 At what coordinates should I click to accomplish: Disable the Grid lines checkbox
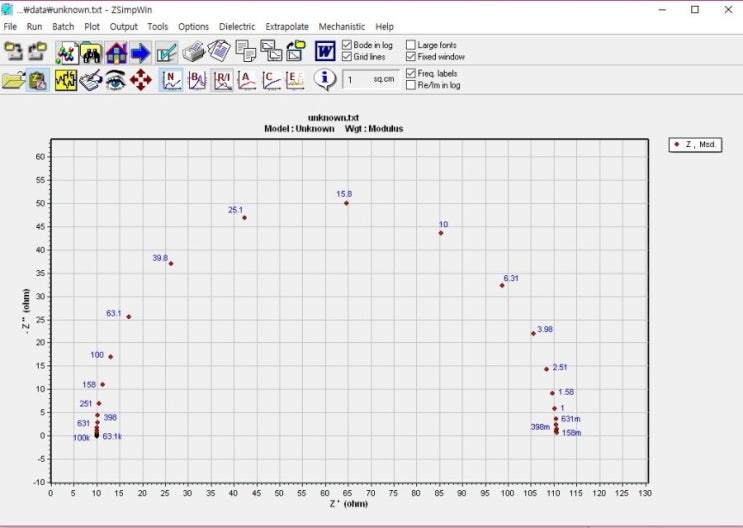(x=347, y=57)
